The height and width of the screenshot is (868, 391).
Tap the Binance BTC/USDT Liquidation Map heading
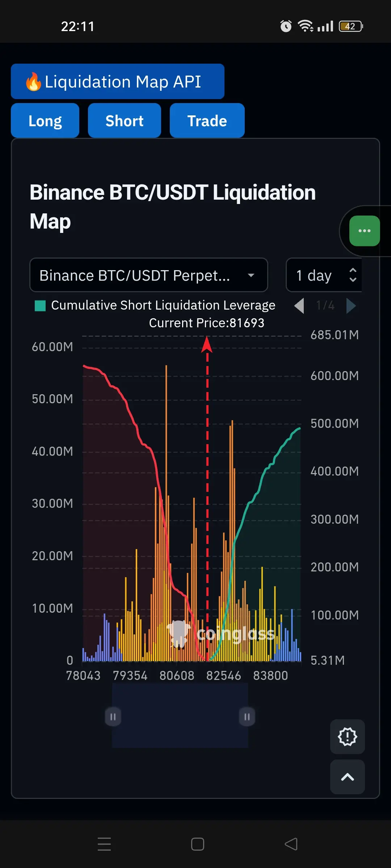(173, 207)
